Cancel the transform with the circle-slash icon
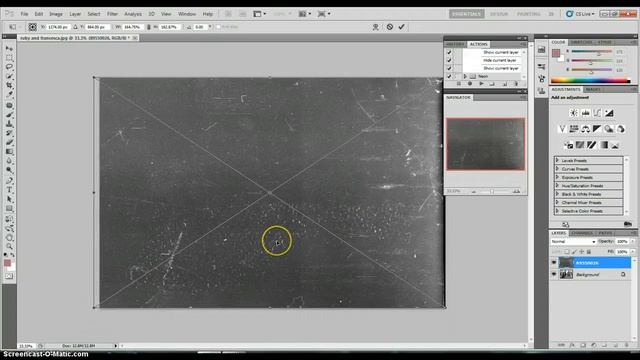The height and width of the screenshot is (360, 640). click(x=390, y=27)
